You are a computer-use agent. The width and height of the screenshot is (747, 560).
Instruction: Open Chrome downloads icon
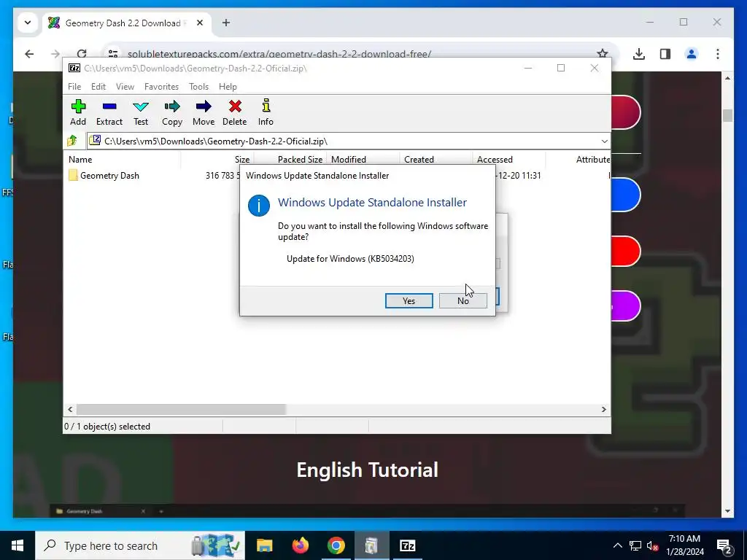[x=639, y=54]
